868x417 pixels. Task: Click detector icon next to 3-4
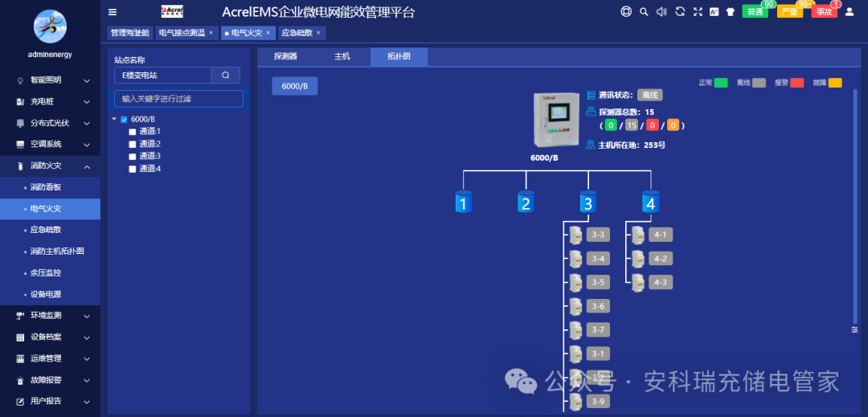tap(575, 258)
